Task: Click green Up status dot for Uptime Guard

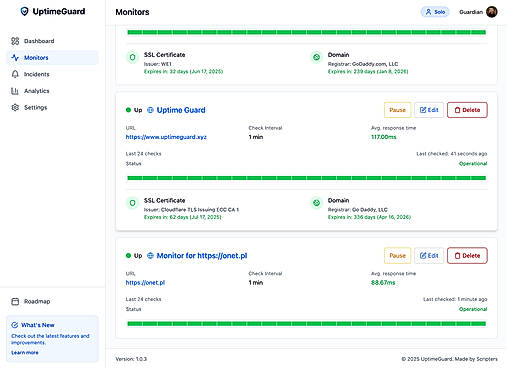Action: (x=128, y=110)
